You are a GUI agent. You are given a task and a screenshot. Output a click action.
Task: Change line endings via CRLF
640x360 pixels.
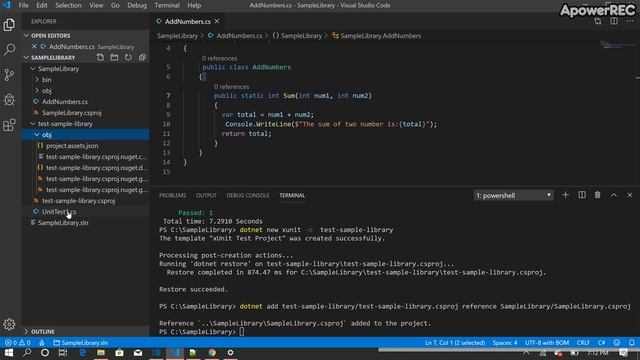(x=583, y=343)
